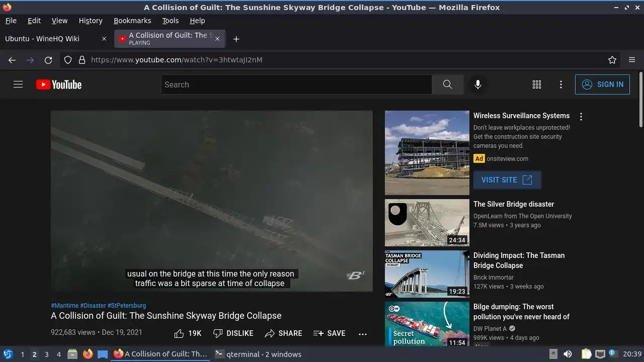Show site security padlock info
644x362 pixels.
(82, 60)
